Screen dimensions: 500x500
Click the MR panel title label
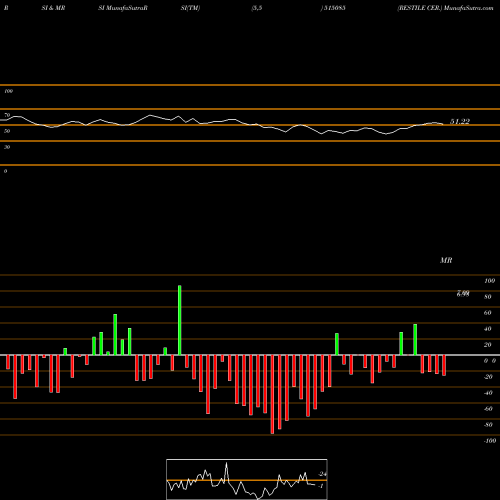tap(446, 260)
